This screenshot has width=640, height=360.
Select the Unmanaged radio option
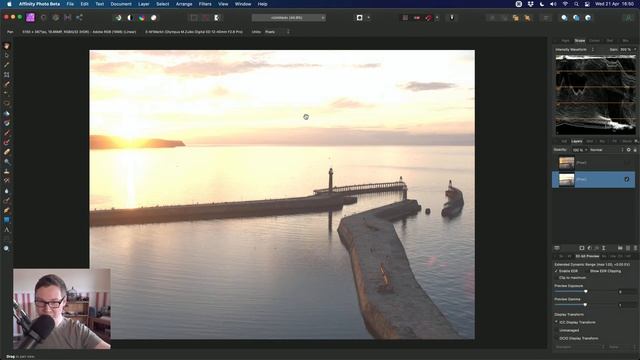click(557, 330)
